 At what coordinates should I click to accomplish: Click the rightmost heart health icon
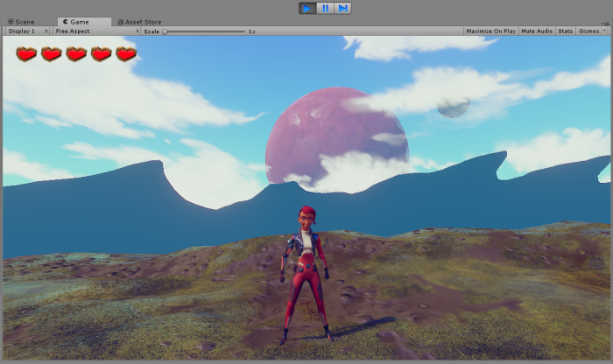[x=127, y=54]
